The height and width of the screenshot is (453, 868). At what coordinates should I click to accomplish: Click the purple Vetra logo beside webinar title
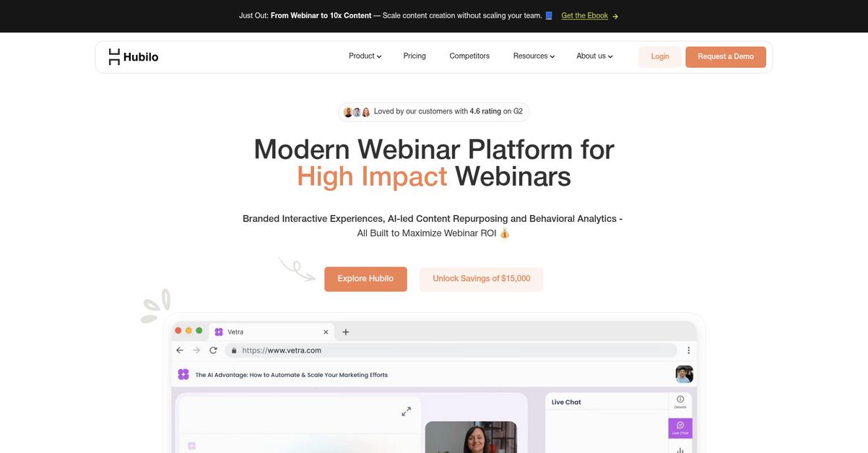(x=183, y=374)
